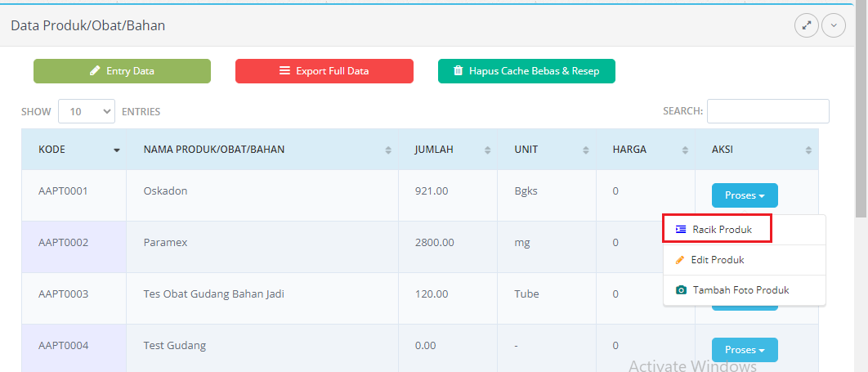Click the AAPT0002 product code cell
The width and height of the screenshot is (868, 372).
coord(63,243)
